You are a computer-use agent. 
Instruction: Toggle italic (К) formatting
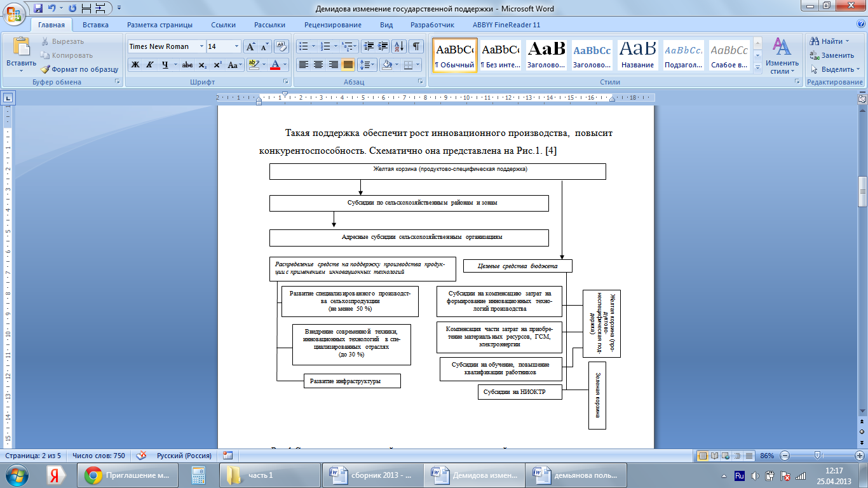click(150, 65)
